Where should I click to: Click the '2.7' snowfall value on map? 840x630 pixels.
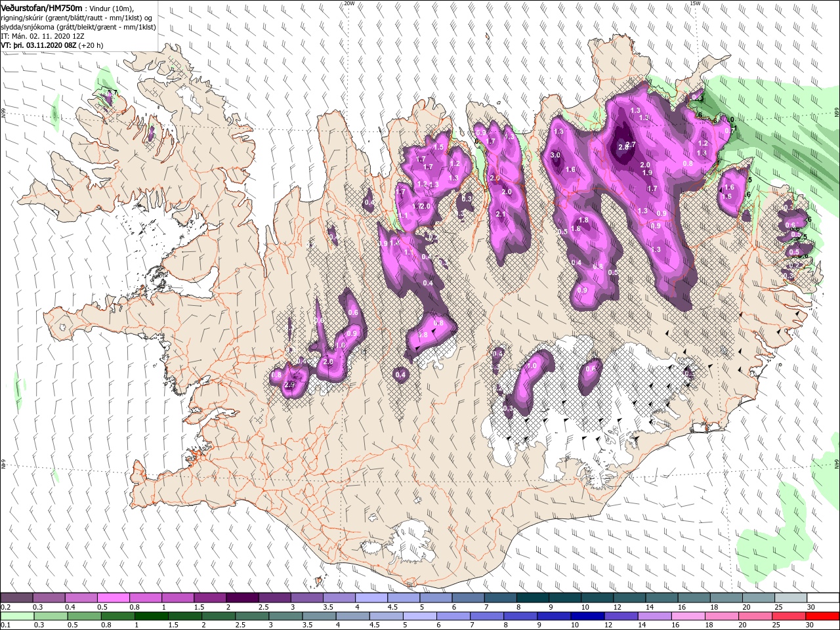coord(631,144)
